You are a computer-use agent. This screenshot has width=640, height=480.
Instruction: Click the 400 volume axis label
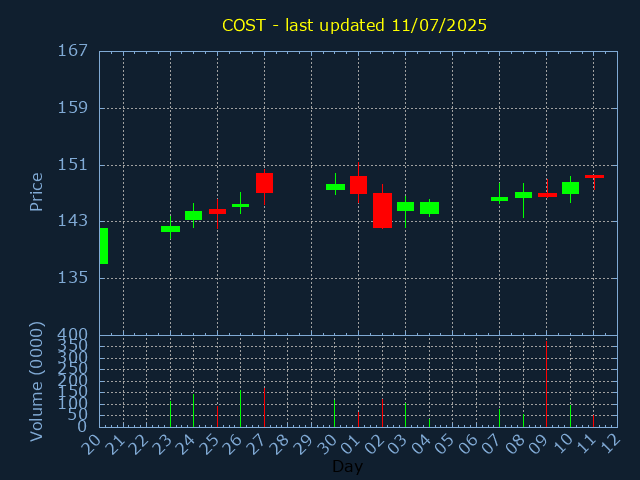(x=73, y=335)
